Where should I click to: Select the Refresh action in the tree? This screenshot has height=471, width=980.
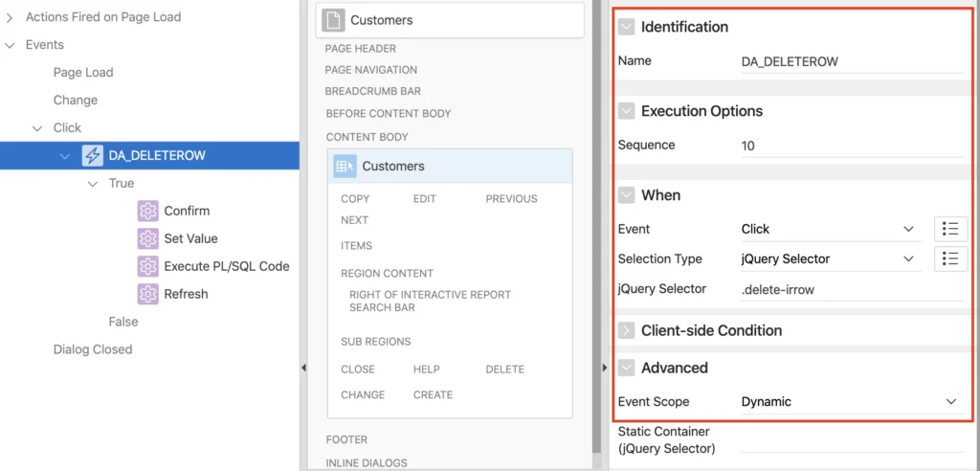tap(187, 294)
